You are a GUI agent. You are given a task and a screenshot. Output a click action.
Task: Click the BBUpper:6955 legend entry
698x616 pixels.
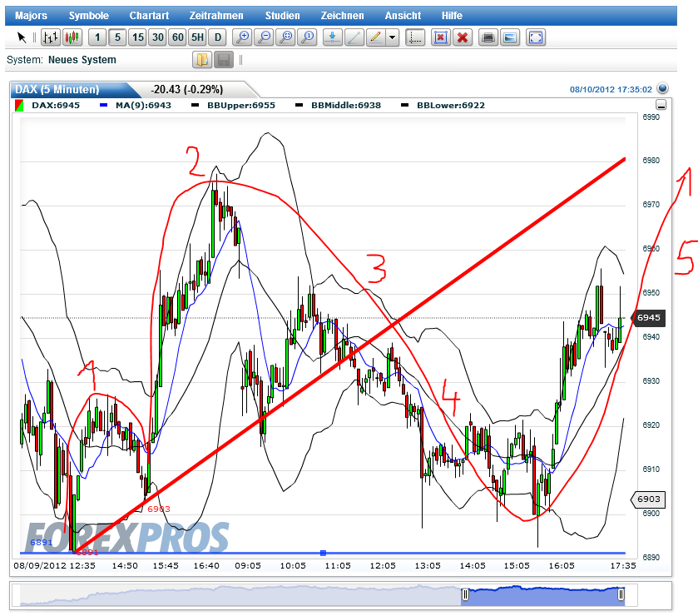click(x=233, y=106)
